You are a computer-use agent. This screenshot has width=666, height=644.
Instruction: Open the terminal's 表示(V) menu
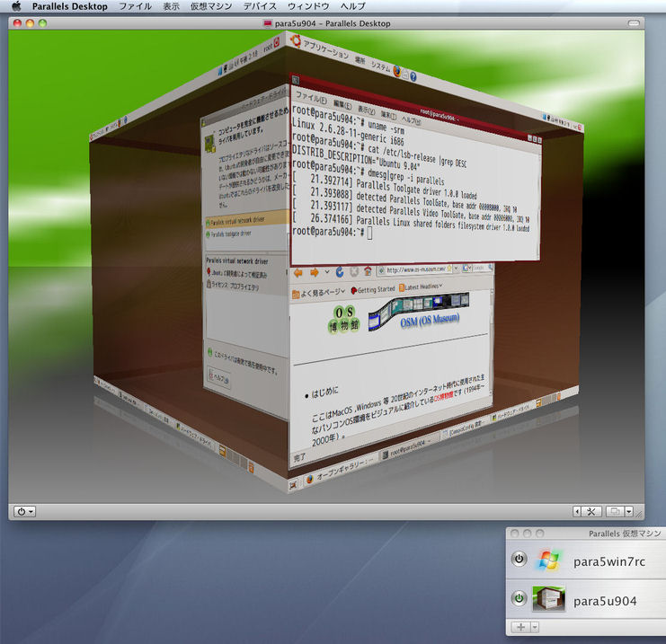point(366,110)
